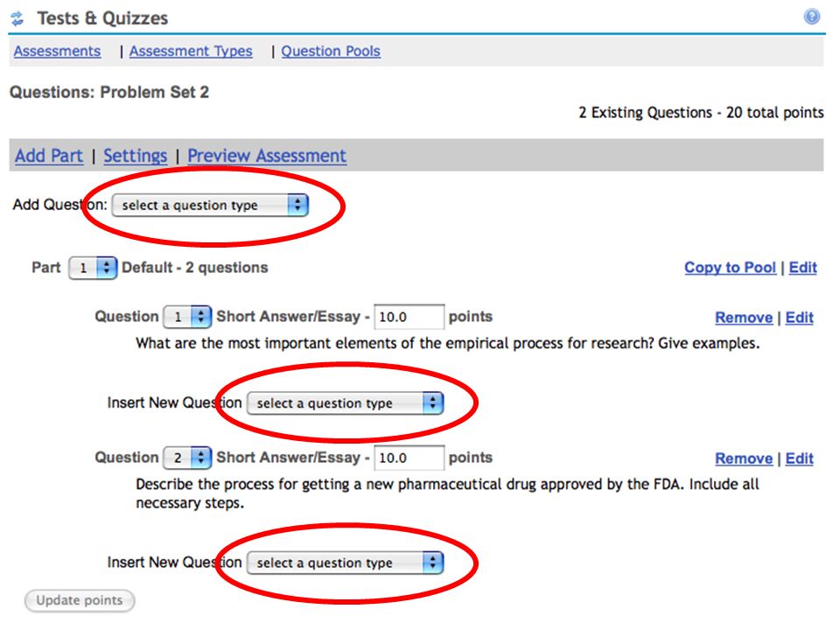
Task: Go to Assessment Types
Action: click(191, 51)
